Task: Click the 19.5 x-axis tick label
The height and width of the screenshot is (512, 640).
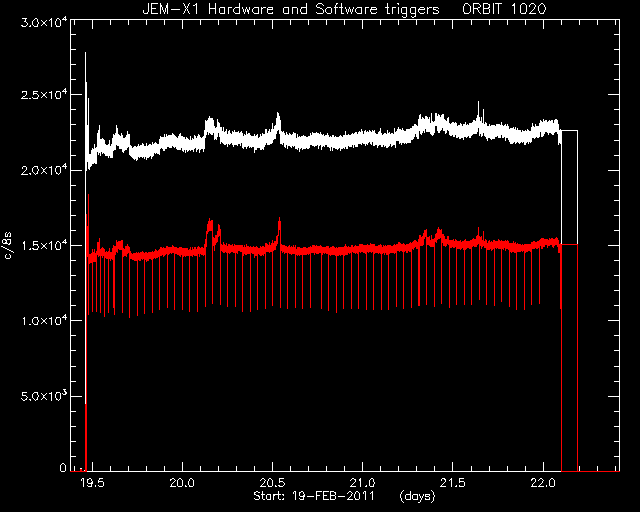Action: pos(92,483)
